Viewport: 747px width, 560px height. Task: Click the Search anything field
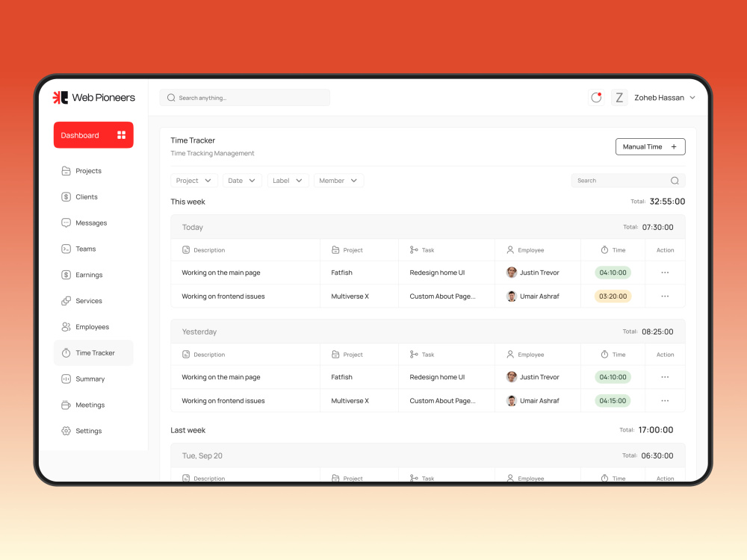(245, 98)
